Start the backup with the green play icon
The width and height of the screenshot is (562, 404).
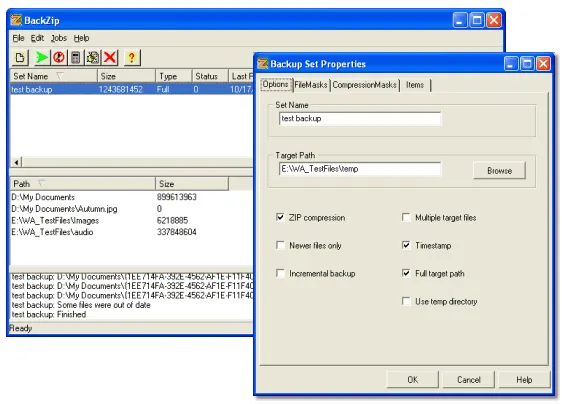[41, 57]
